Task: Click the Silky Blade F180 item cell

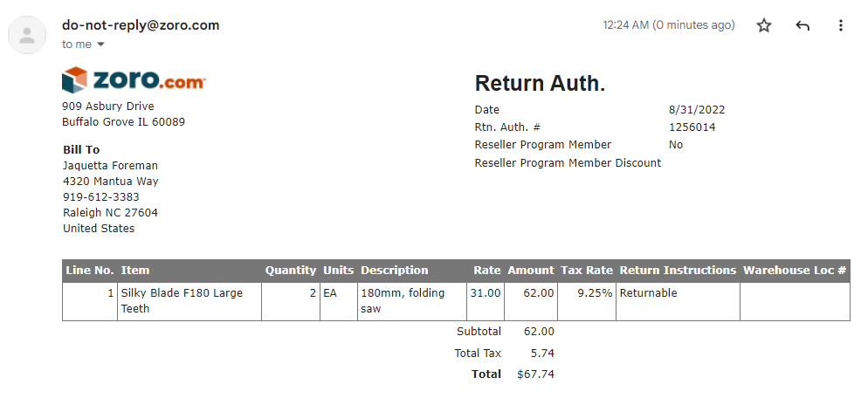Action: click(x=189, y=301)
